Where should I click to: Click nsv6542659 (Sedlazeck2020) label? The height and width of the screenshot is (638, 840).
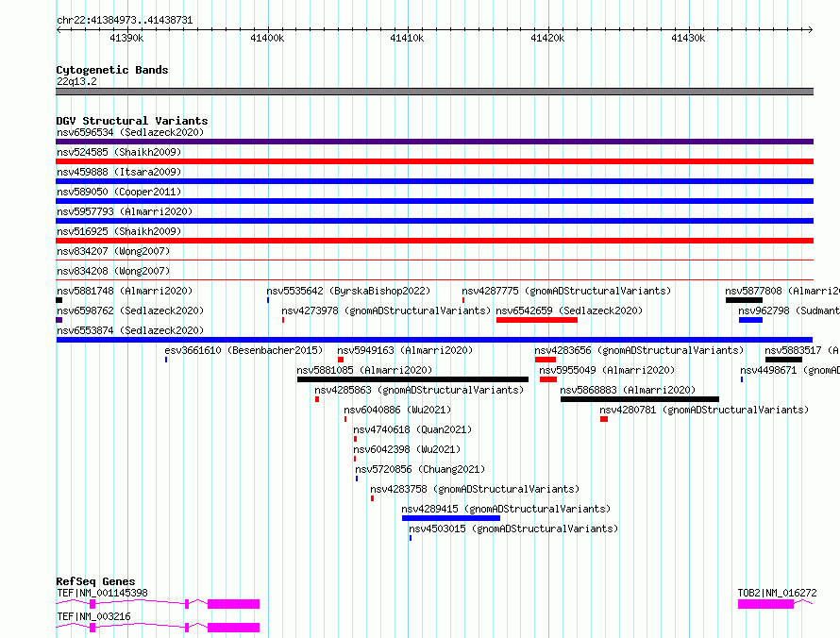point(569,311)
